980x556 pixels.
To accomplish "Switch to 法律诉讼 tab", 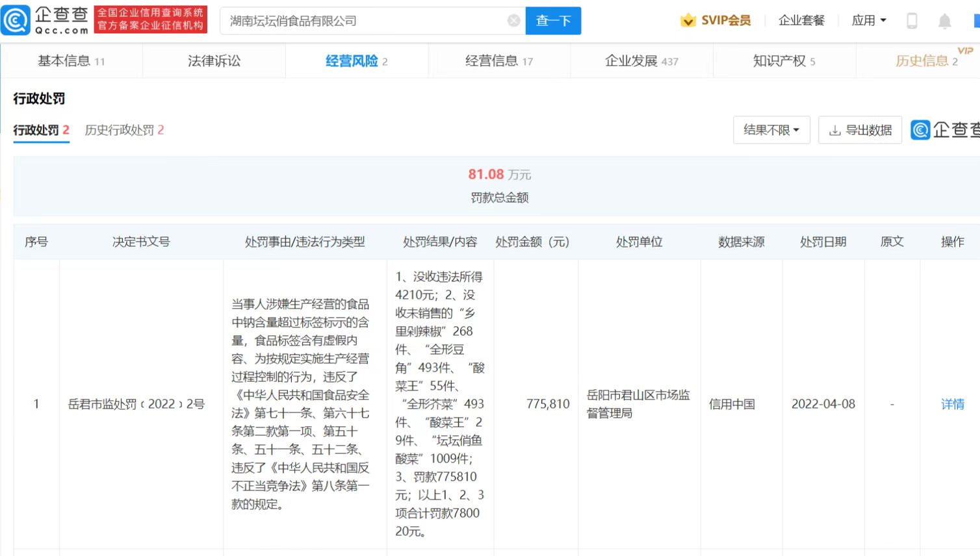I will [x=214, y=61].
